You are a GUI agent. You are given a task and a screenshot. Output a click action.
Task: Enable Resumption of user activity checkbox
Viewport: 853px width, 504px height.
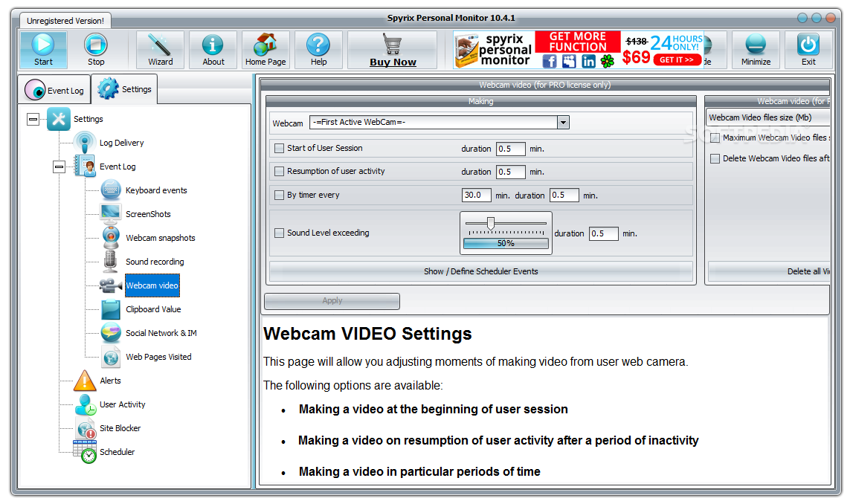(x=280, y=171)
